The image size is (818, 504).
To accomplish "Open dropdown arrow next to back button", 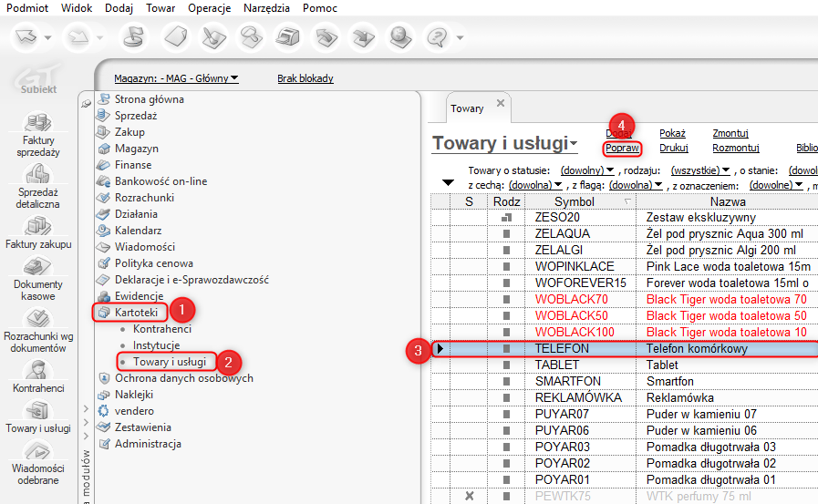I will (x=47, y=37).
